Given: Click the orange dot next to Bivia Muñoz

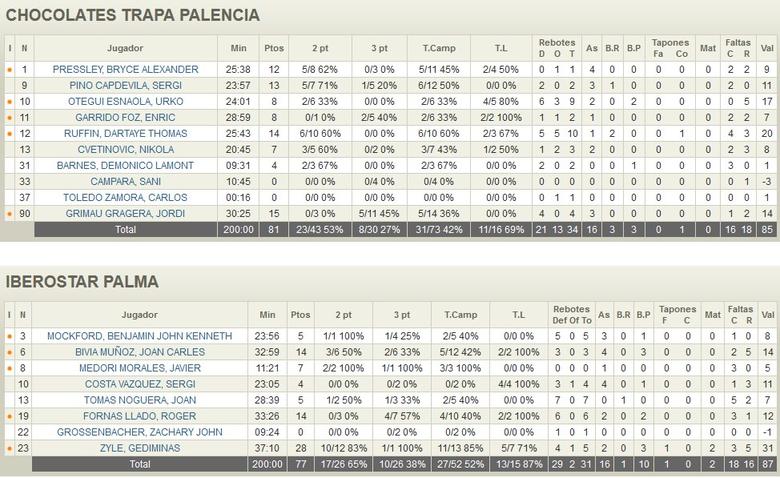Looking at the screenshot, I should 10,352.
